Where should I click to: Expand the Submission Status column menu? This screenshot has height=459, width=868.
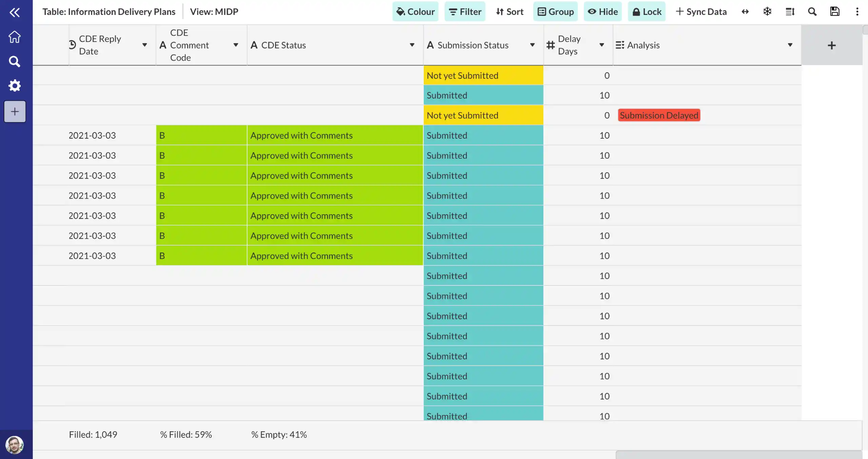[x=532, y=45]
